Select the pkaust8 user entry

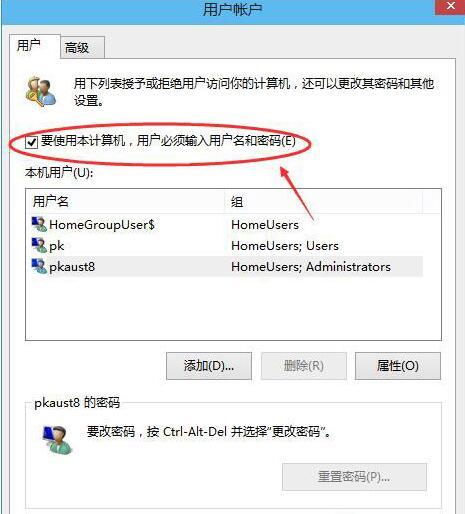coord(227,267)
